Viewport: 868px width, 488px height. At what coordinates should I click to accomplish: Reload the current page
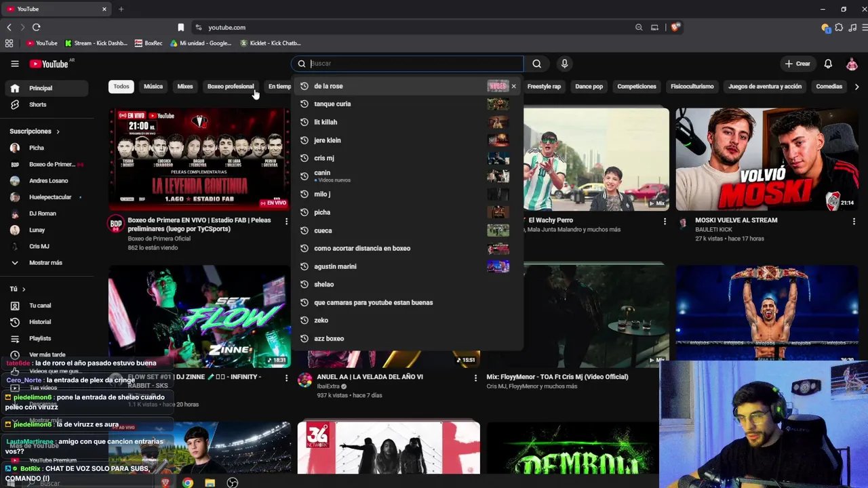click(36, 27)
